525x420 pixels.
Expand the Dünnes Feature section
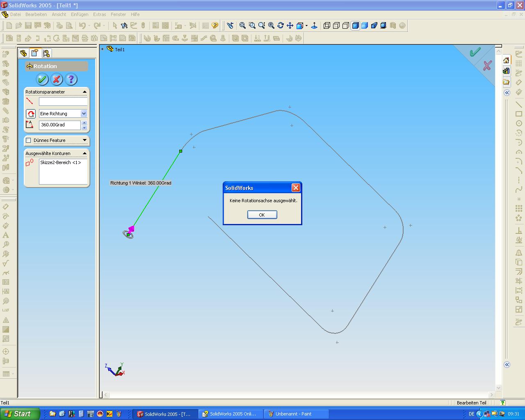(x=85, y=141)
